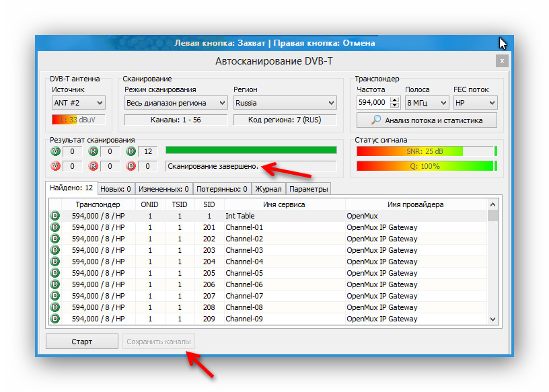Open the Регион Russia dropdown
Viewport: 549px width, 392px height.
coord(285,103)
